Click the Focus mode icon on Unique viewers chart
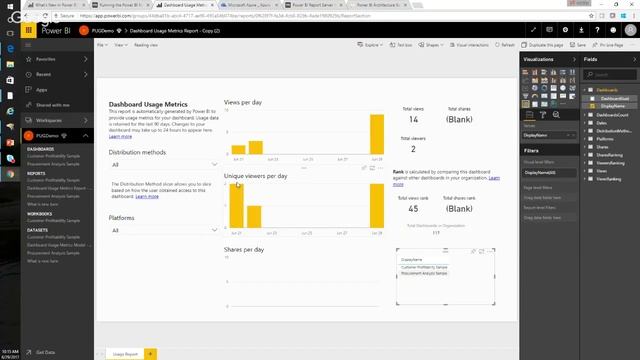The image size is (640, 360). 372,168
